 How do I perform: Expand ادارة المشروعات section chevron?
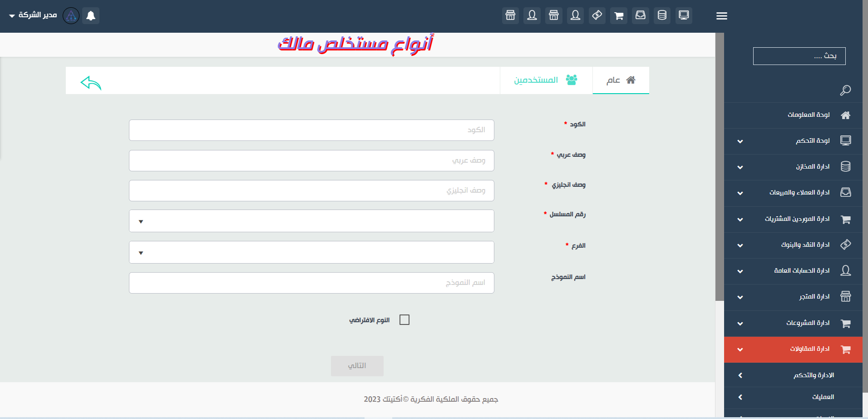[x=740, y=324]
